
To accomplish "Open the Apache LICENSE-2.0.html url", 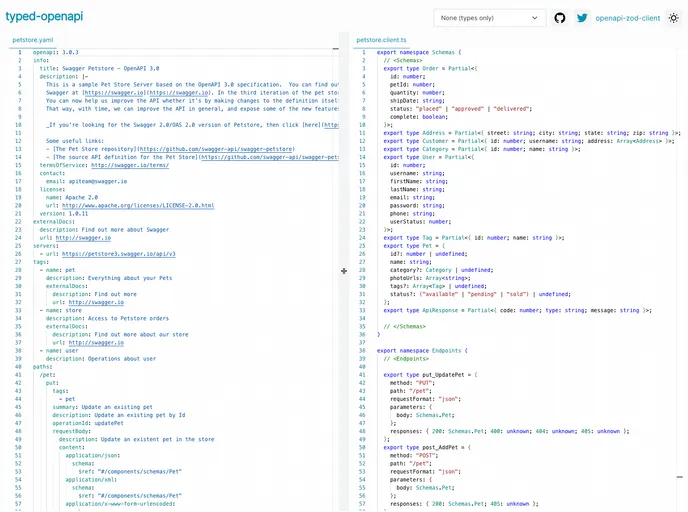I will pyautogui.click(x=138, y=205).
